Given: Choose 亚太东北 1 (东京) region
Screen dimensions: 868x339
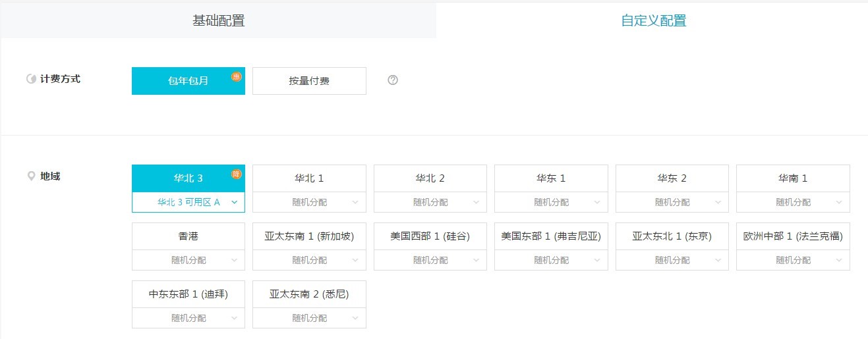Looking at the screenshot, I should 672,236.
